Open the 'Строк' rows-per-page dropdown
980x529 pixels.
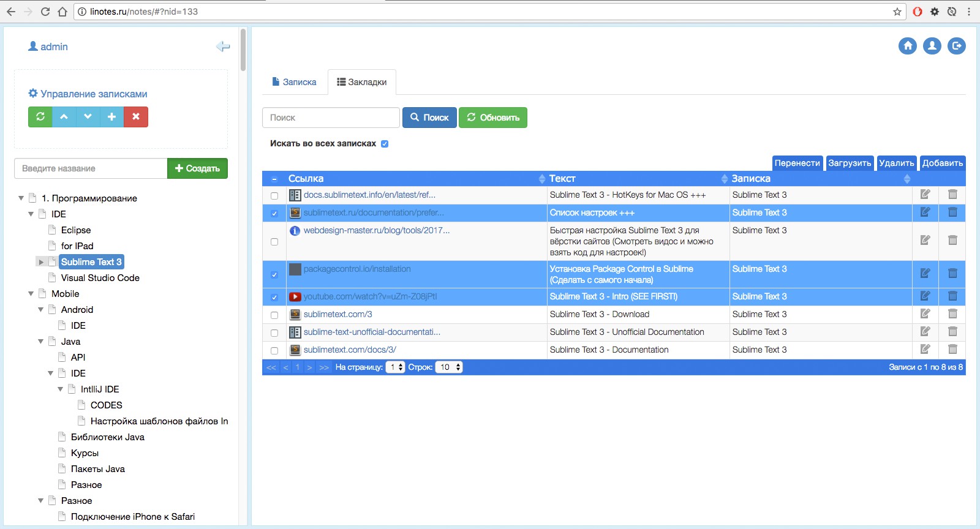click(449, 367)
